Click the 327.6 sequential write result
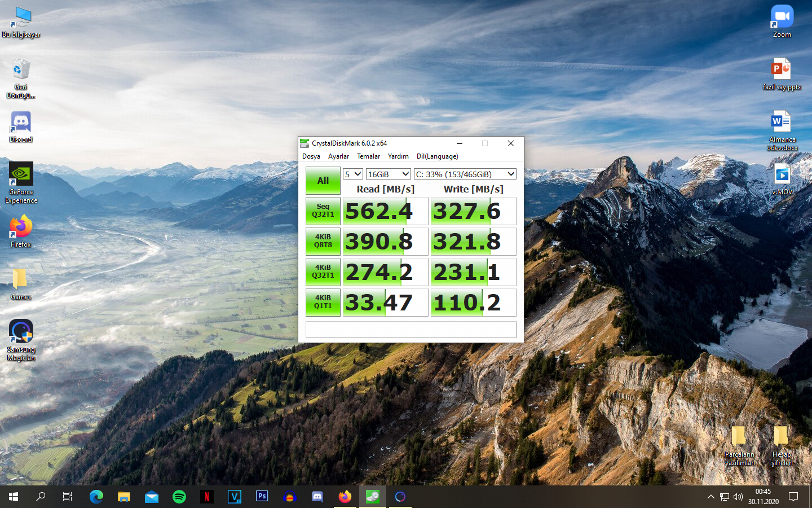This screenshot has width=812, height=508. [474, 211]
